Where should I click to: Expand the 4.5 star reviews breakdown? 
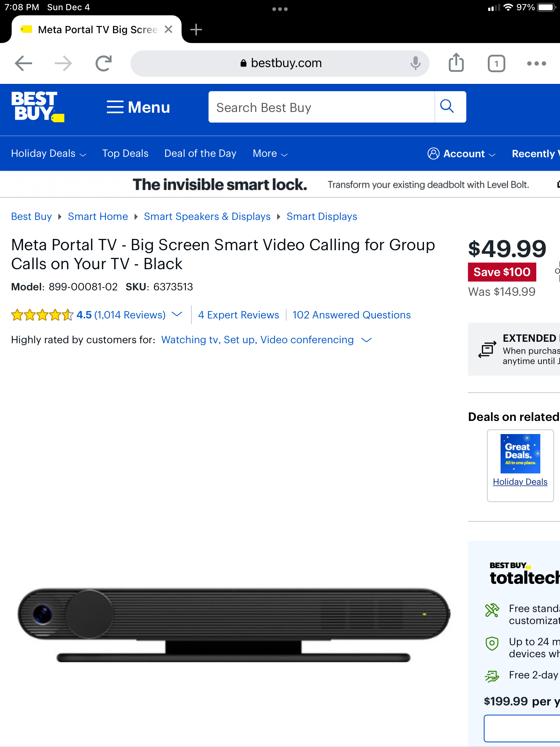pos(177,314)
